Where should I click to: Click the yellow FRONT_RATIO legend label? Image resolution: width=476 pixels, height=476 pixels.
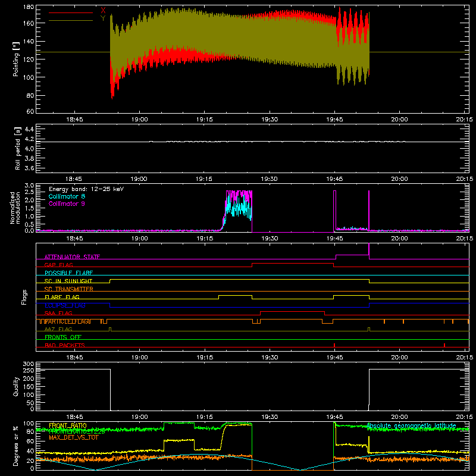click(68, 425)
